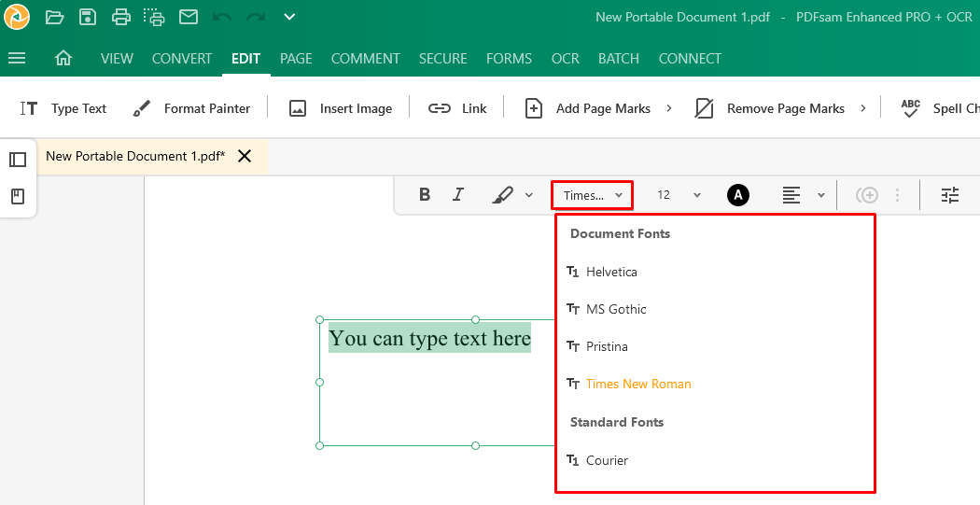Open the black font color picker

tap(738, 195)
